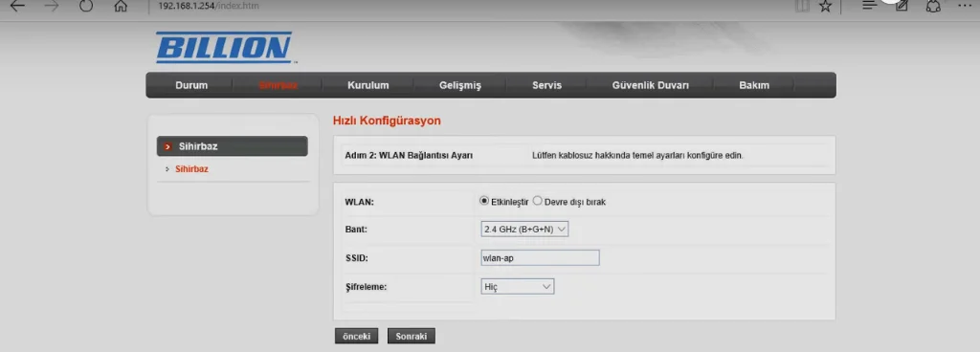Open the Durum menu tab
The width and height of the screenshot is (980, 352).
pos(191,85)
